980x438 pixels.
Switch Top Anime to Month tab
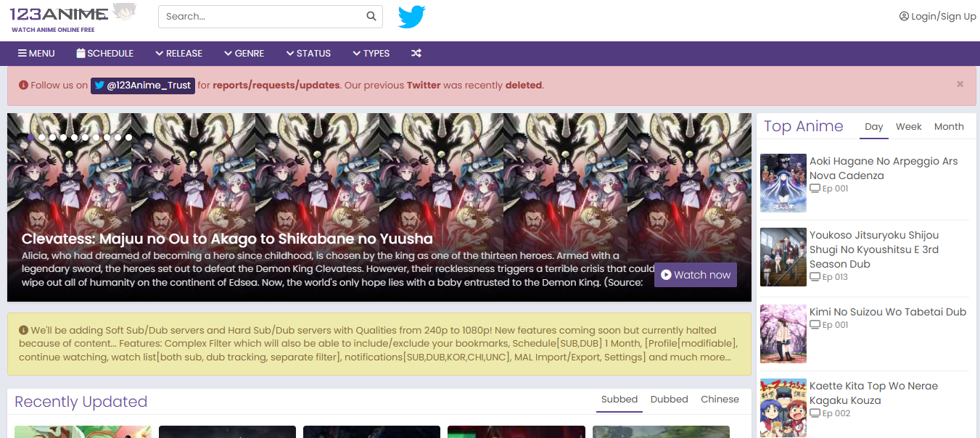(x=949, y=126)
